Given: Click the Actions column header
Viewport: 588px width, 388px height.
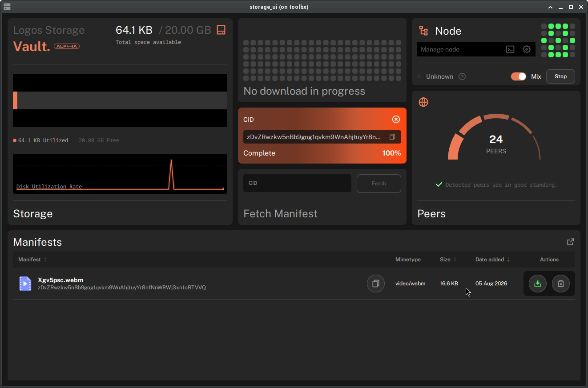Looking at the screenshot, I should point(549,260).
